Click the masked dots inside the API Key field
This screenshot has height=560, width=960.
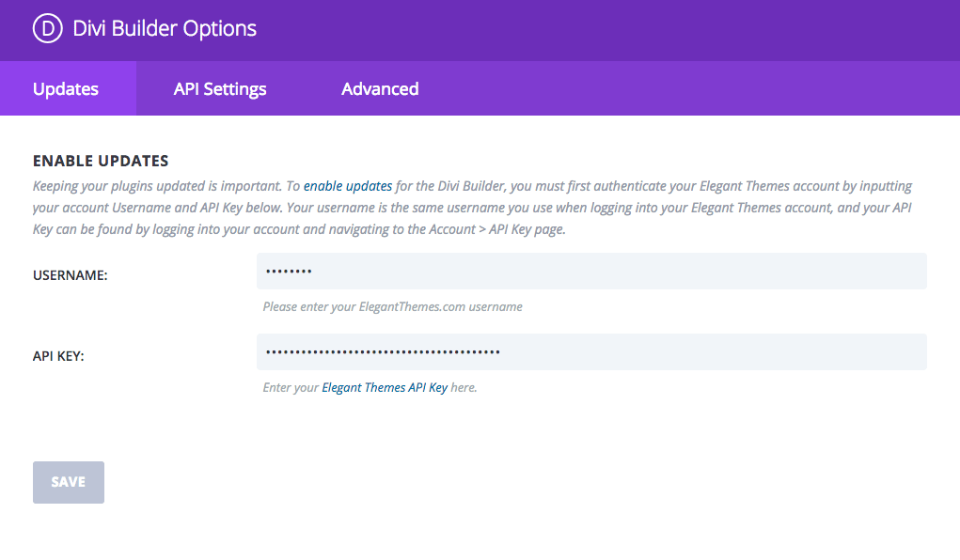[x=384, y=352]
